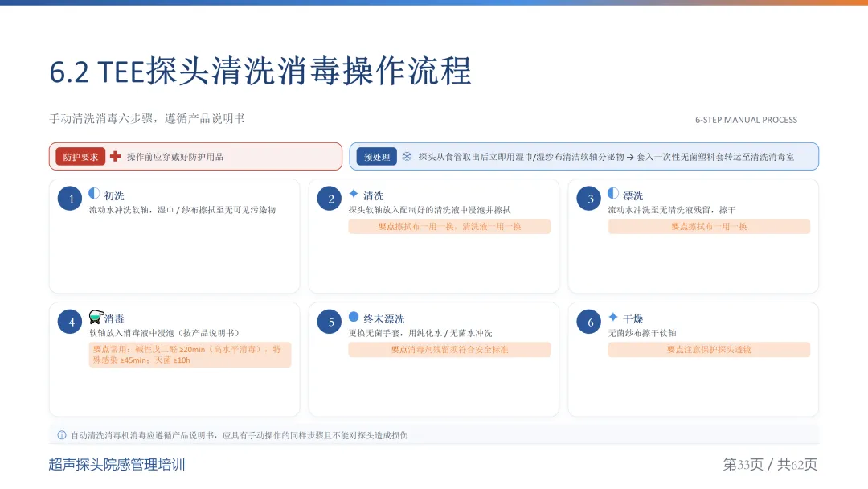The width and height of the screenshot is (868, 489).
Task: Select the step 2 number circle
Action: click(x=330, y=199)
